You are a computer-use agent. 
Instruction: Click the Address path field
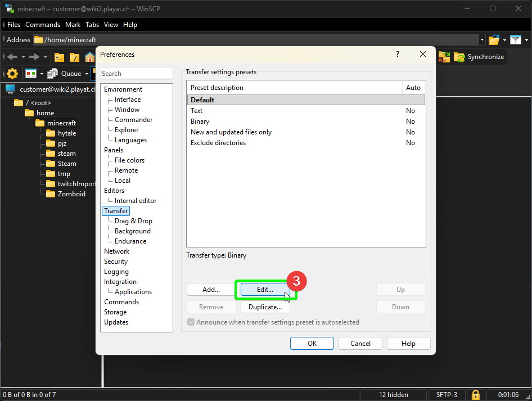coord(256,40)
